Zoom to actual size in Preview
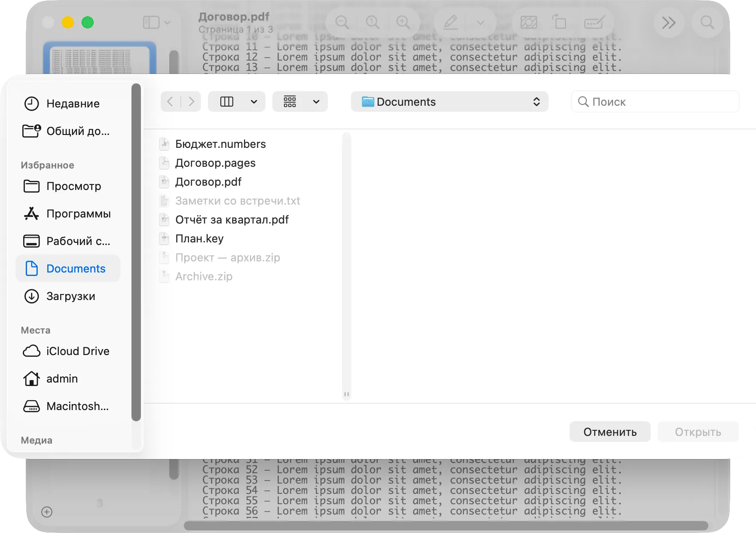 pos(373,22)
